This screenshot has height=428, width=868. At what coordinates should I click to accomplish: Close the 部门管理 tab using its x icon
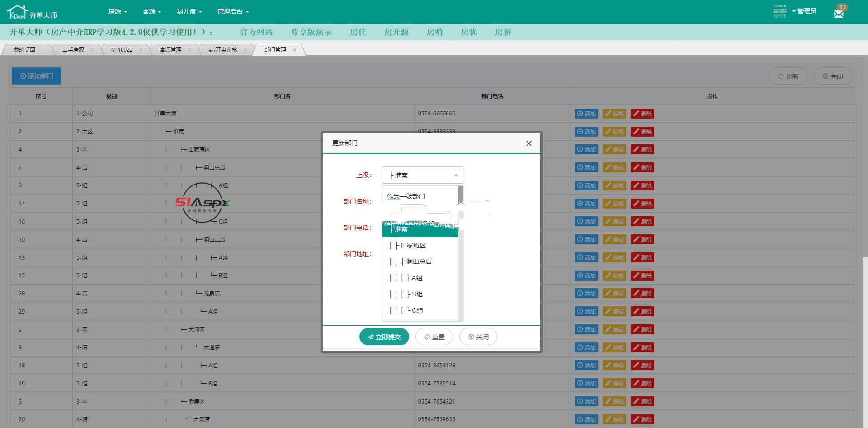(x=294, y=50)
